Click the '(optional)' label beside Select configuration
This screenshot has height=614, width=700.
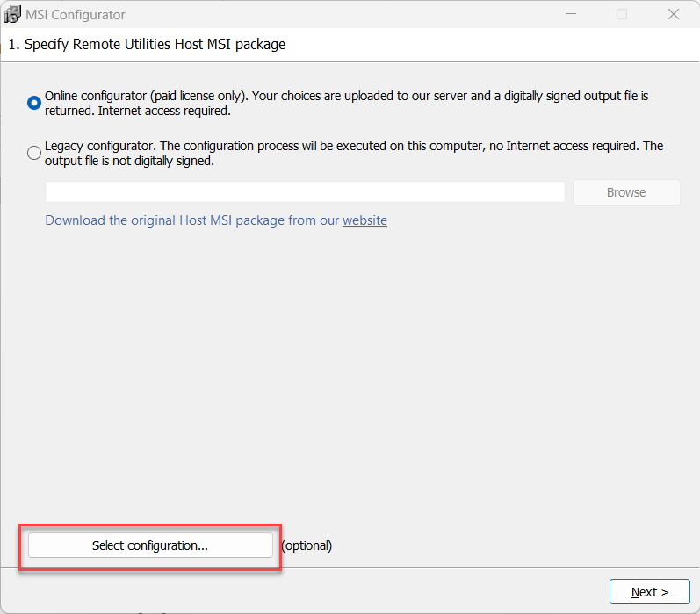point(307,545)
